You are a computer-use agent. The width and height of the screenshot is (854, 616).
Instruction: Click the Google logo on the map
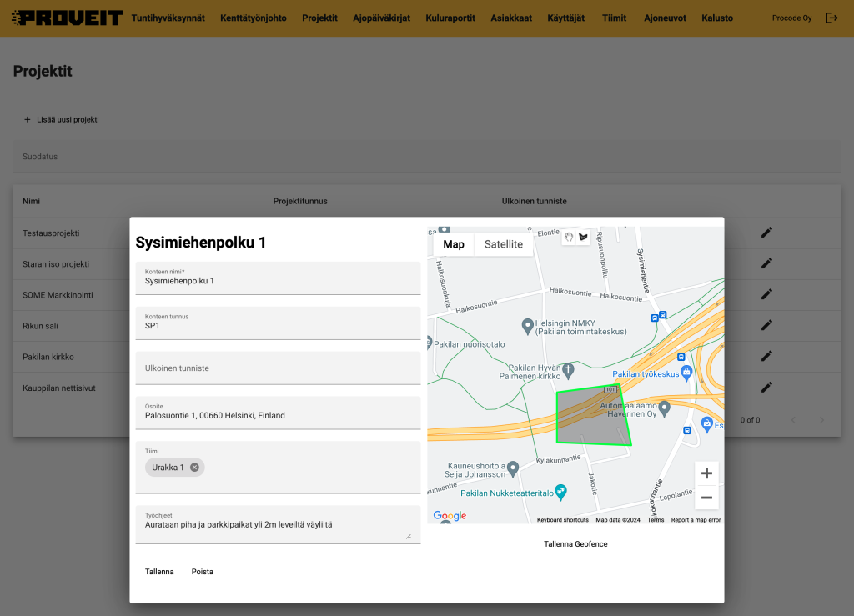pos(450,515)
